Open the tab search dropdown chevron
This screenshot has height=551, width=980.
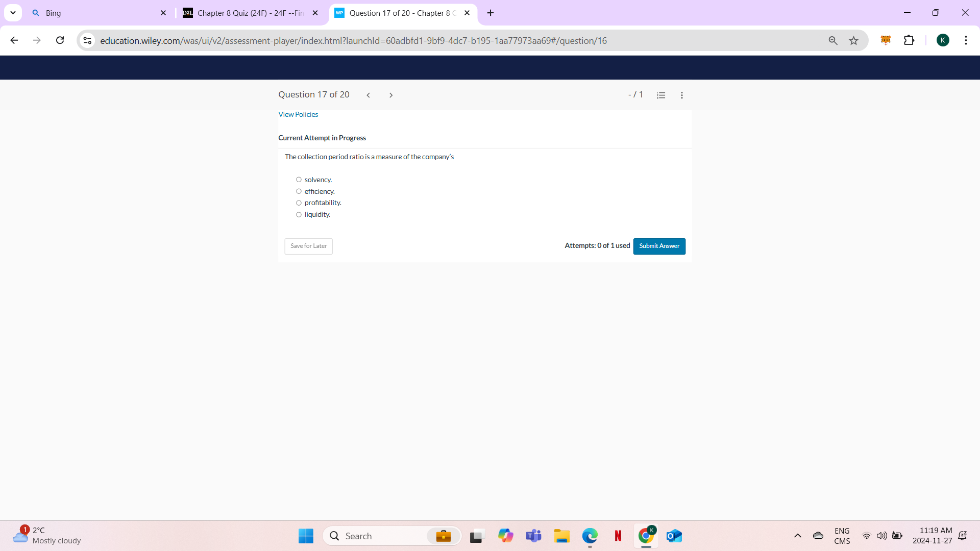(13, 13)
